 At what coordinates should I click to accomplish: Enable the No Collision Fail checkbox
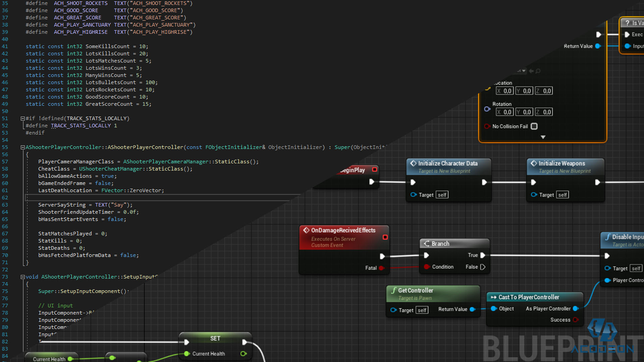coord(534,126)
